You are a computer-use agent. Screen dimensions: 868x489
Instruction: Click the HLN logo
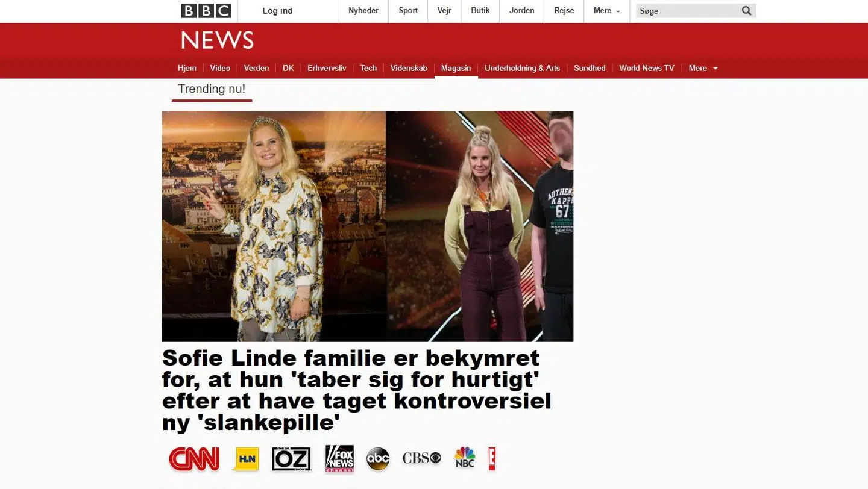[246, 459]
